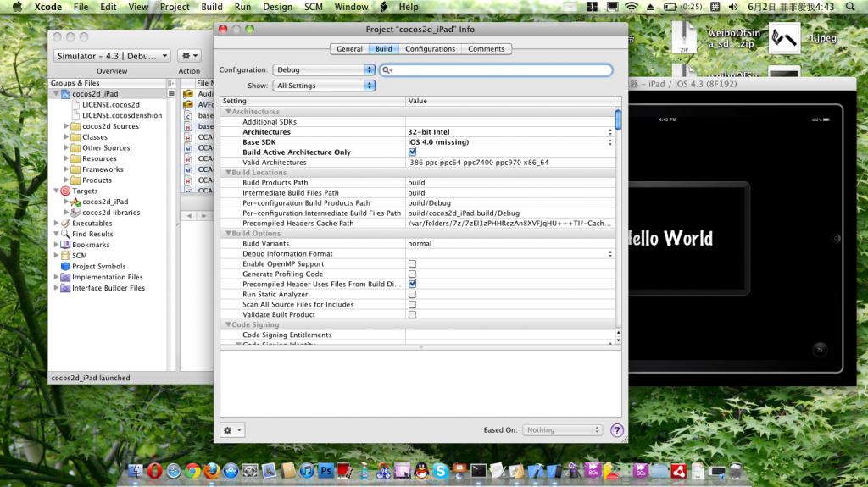Open the gear action menu in Info window

[232, 430]
